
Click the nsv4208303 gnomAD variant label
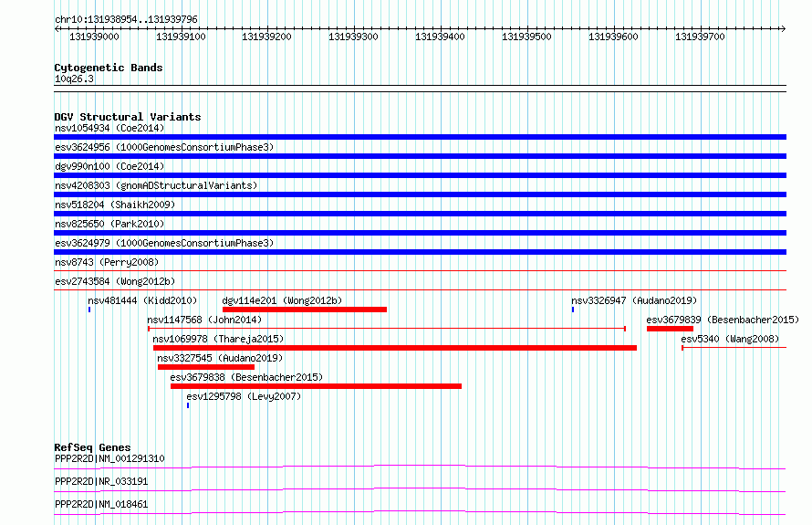156,185
